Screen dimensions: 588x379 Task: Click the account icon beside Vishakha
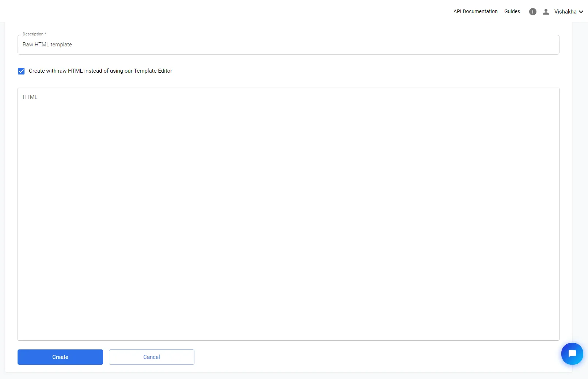546,11
